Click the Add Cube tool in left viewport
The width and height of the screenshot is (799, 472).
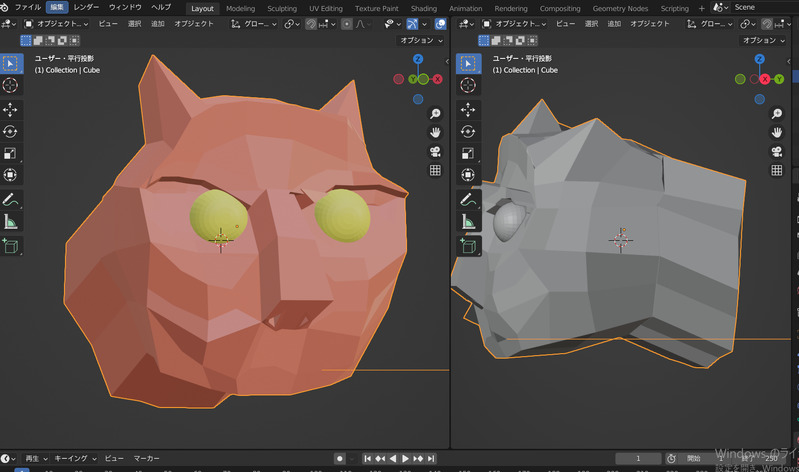10,245
